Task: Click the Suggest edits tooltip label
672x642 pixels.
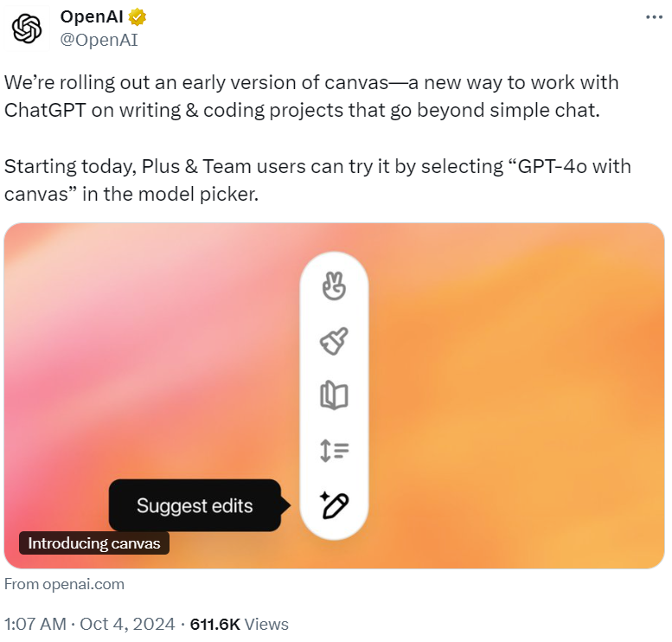Action: click(x=195, y=505)
